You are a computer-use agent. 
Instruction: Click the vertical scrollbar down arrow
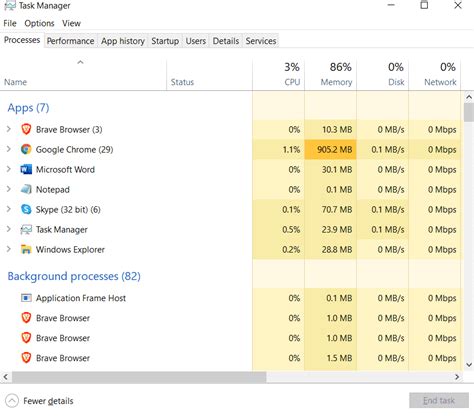click(469, 365)
